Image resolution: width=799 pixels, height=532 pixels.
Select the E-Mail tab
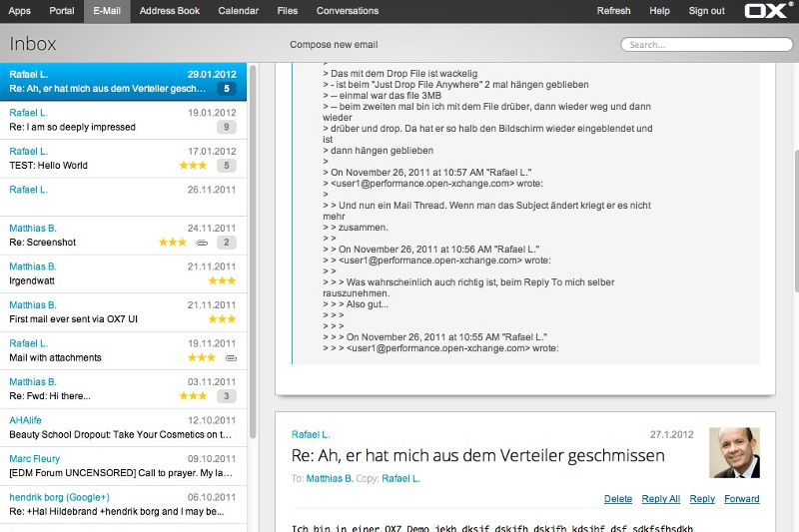(107, 11)
